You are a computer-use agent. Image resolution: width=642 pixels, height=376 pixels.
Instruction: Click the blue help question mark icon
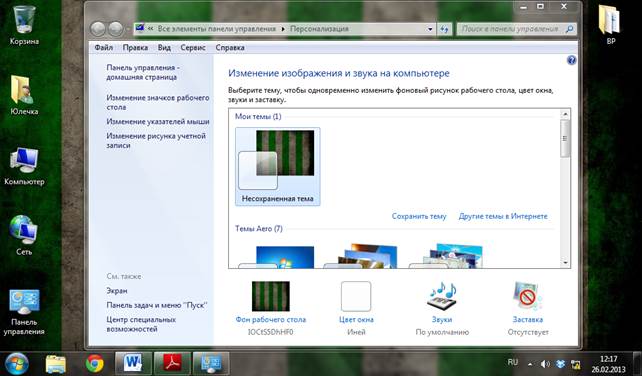coord(571,61)
